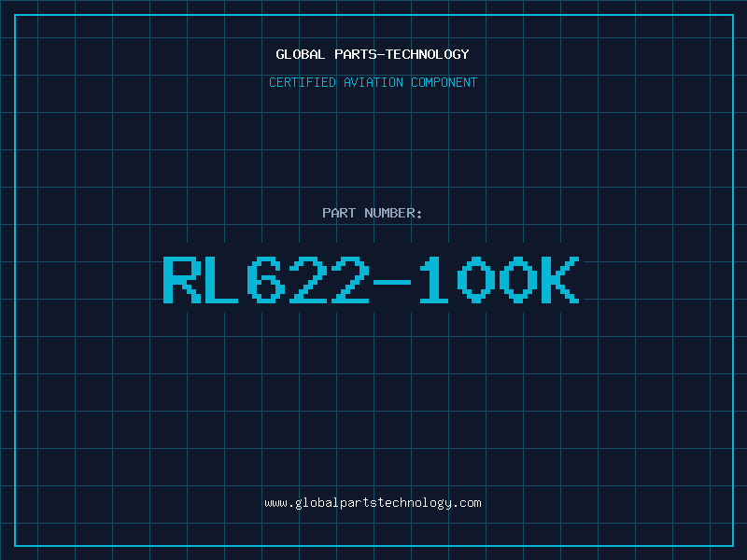Click the 'CERTIFIED AVIATION COMPONENT' subtitle

pos(373,82)
